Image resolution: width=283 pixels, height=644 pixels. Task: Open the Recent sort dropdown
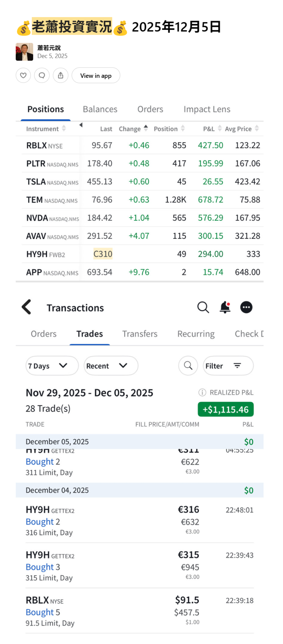pos(111,366)
